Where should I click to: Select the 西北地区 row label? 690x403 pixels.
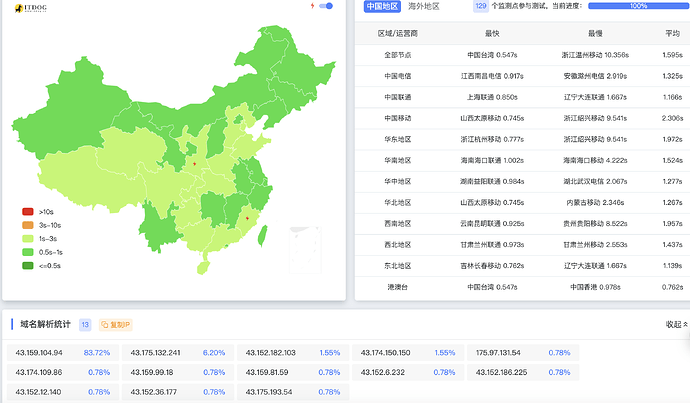tap(398, 245)
